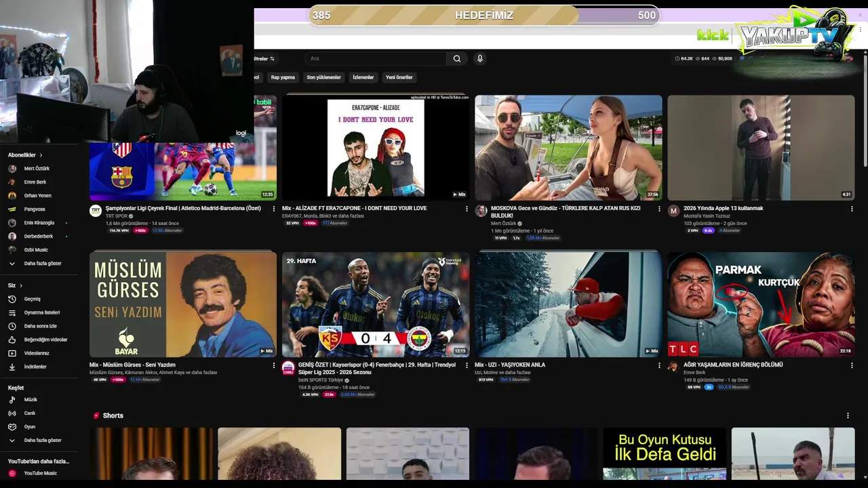This screenshot has height=488, width=868.
Task: Open Daha sonra izle list
Action: [x=40, y=326]
